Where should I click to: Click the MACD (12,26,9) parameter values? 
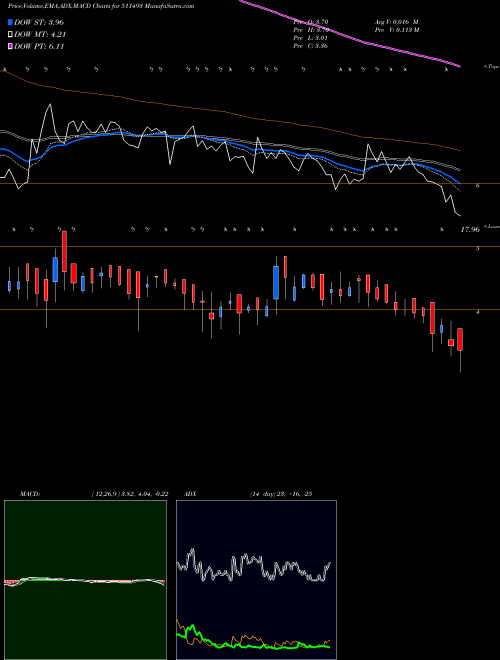pyautogui.click(x=130, y=494)
